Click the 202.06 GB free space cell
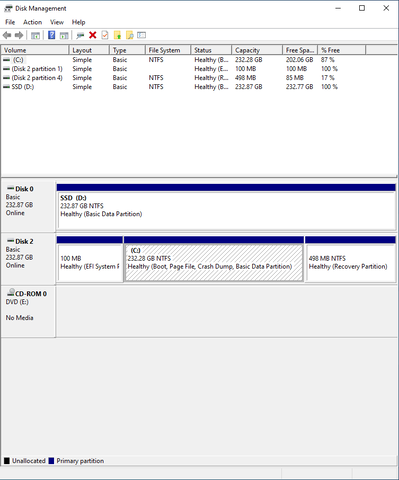The height and width of the screenshot is (480, 399). (x=299, y=60)
